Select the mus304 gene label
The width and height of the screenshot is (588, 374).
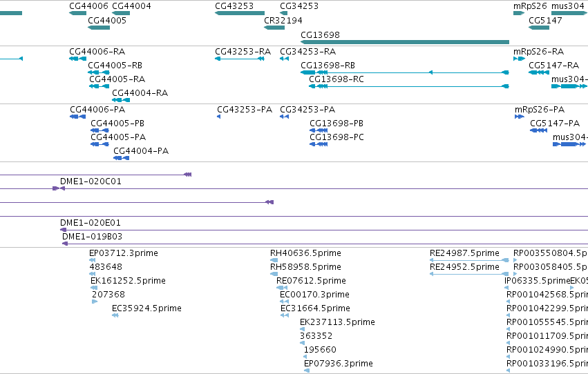(x=568, y=6)
